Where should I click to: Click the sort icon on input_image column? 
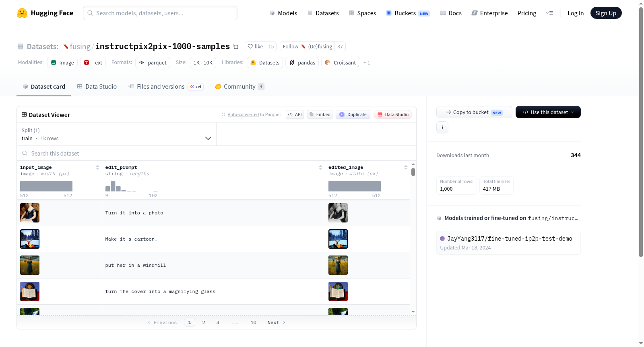pos(97,167)
